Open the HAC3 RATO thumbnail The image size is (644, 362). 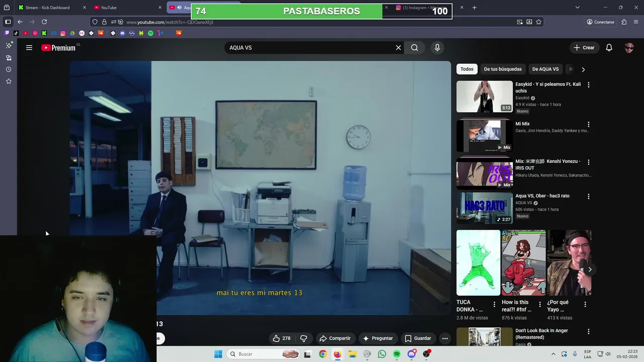[485, 208]
